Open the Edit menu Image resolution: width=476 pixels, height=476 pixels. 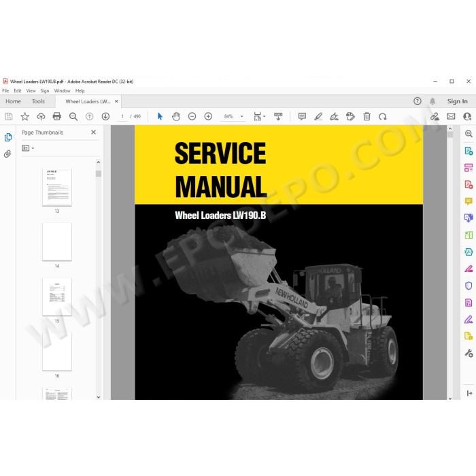click(18, 90)
